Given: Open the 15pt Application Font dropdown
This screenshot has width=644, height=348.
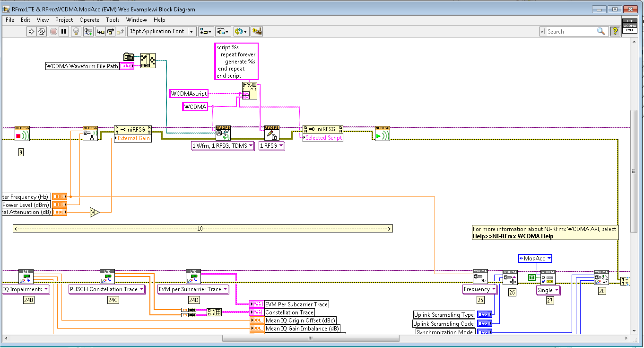Looking at the screenshot, I should (x=162, y=31).
